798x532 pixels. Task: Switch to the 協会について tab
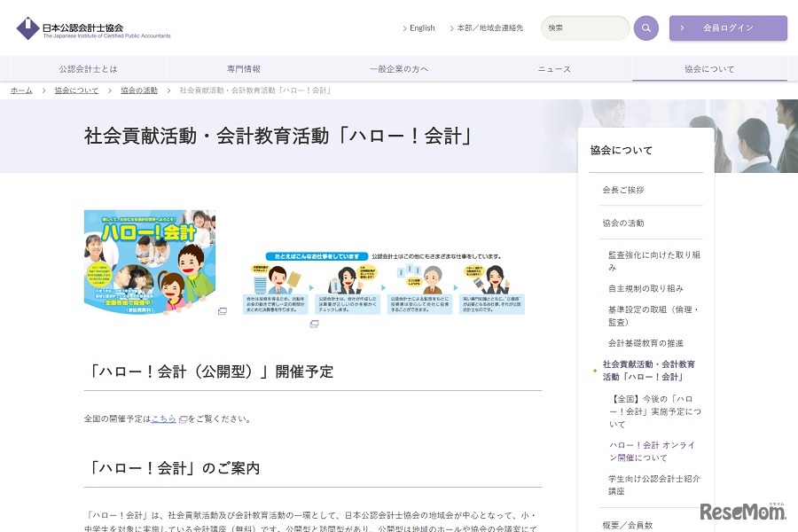tap(708, 68)
